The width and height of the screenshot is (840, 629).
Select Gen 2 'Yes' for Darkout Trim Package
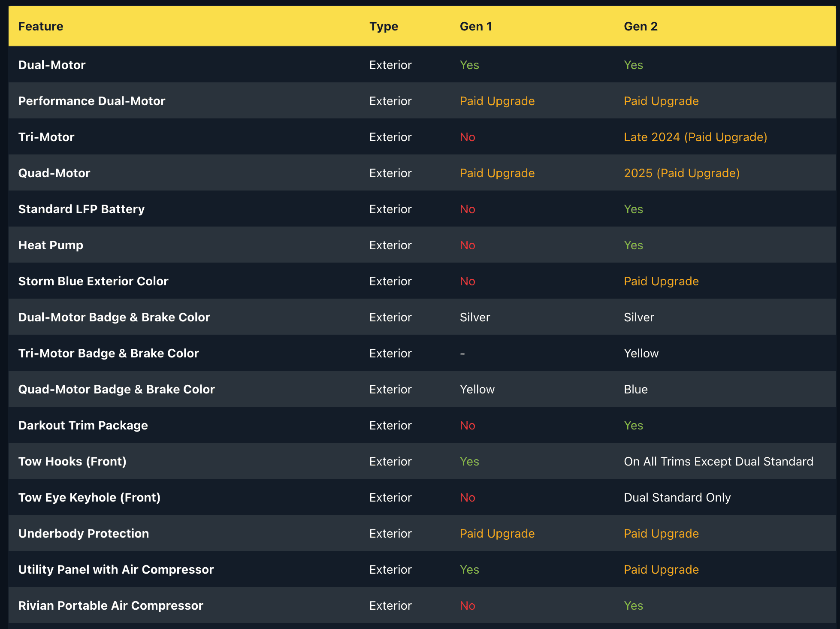click(x=633, y=425)
